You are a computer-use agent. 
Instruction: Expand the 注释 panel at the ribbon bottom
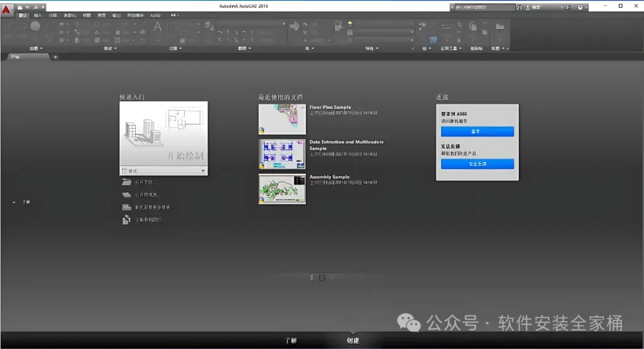(x=175, y=48)
